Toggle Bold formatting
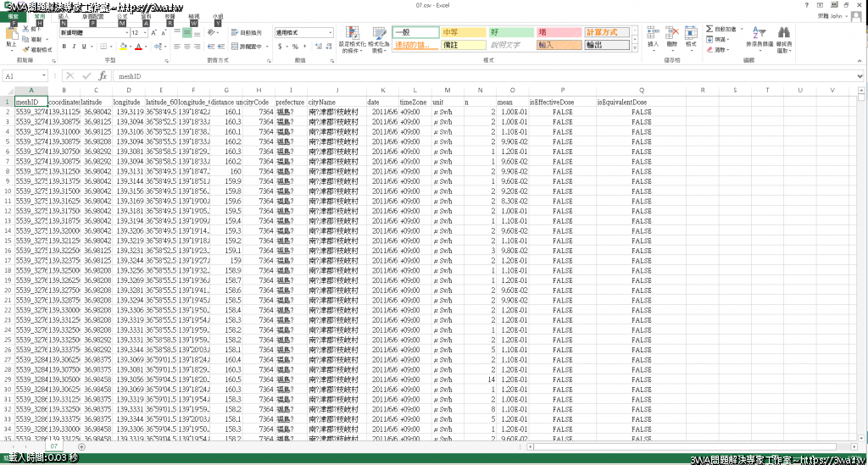868x465 pixels. [64, 46]
